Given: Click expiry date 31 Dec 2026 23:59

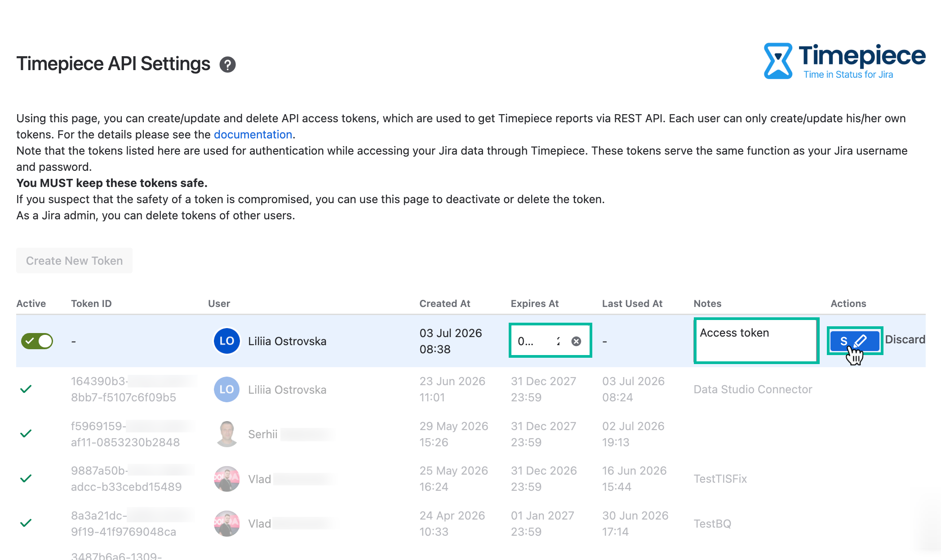Looking at the screenshot, I should point(544,479).
